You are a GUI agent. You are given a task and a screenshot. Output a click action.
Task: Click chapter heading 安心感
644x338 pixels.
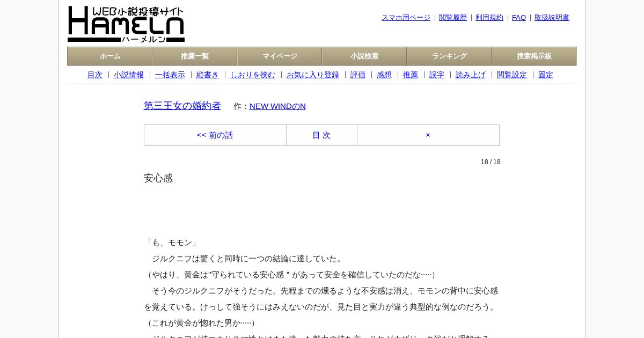pos(158,178)
